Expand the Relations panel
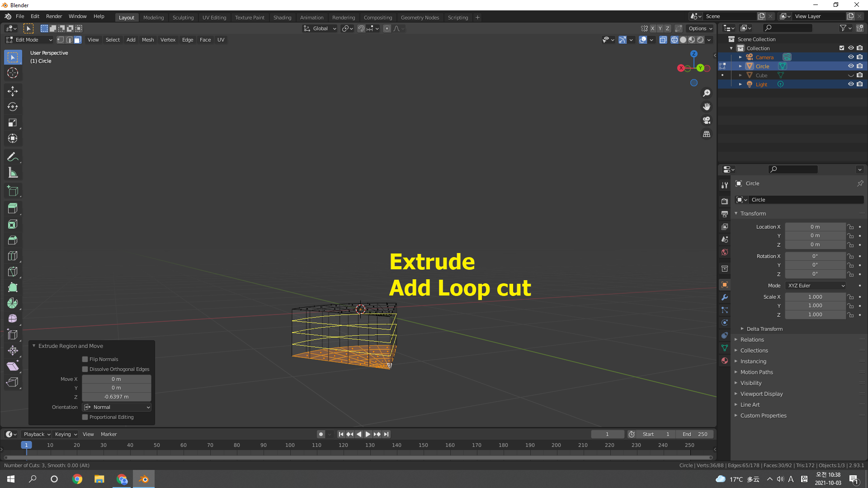The image size is (868, 488). (x=752, y=340)
